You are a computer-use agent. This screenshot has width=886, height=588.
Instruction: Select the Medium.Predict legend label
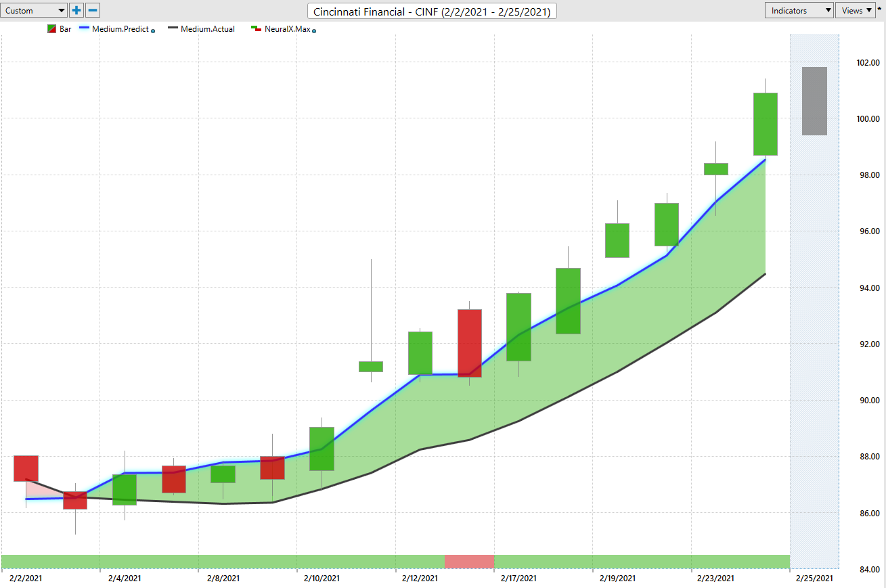120,29
